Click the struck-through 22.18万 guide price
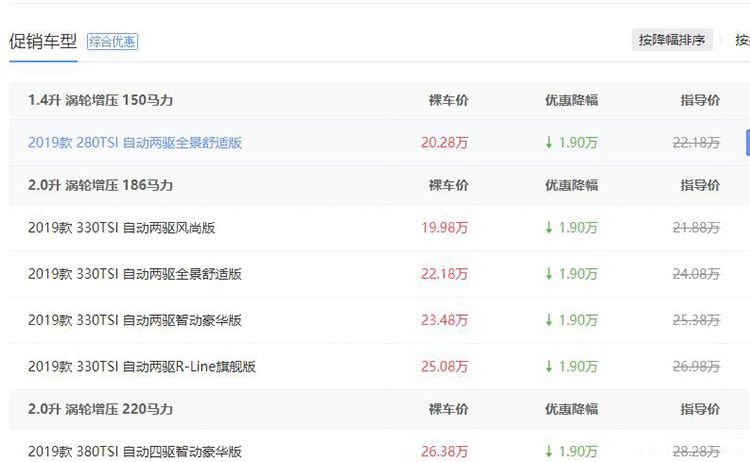The image size is (750, 462). pos(696,143)
